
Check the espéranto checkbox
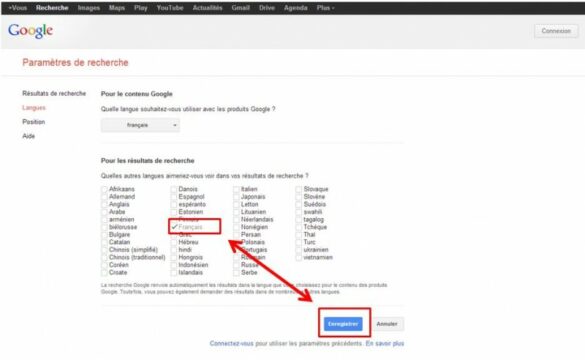tap(174, 204)
